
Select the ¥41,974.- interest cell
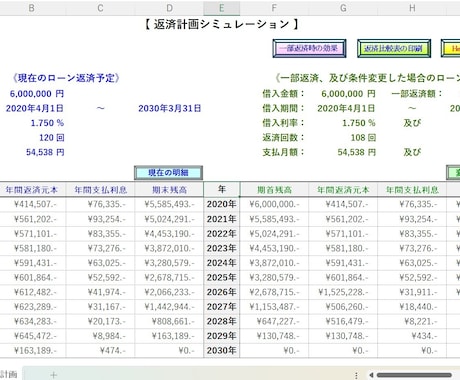click(x=100, y=292)
